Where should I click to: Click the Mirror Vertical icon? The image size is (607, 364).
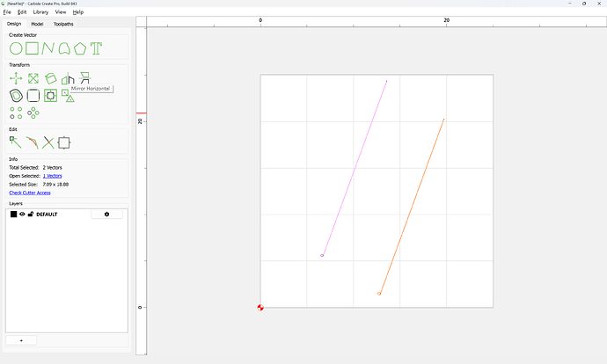coord(84,78)
